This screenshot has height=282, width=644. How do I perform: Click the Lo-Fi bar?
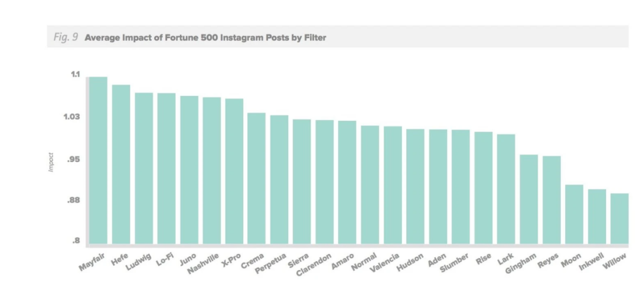pyautogui.click(x=166, y=168)
